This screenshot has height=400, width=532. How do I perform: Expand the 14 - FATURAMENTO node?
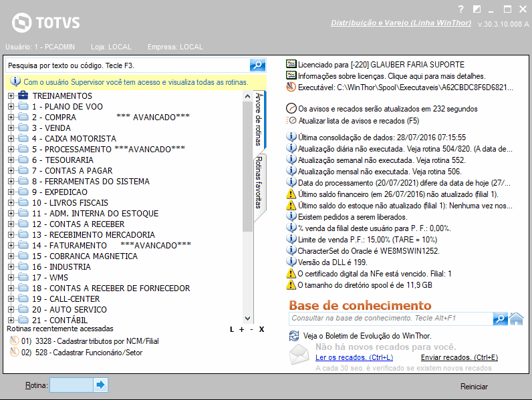11,246
